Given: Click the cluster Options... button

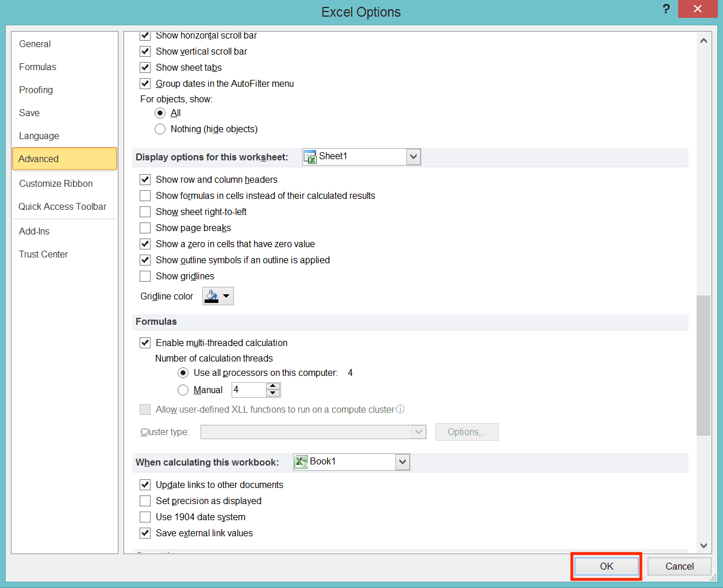Looking at the screenshot, I should (x=467, y=432).
